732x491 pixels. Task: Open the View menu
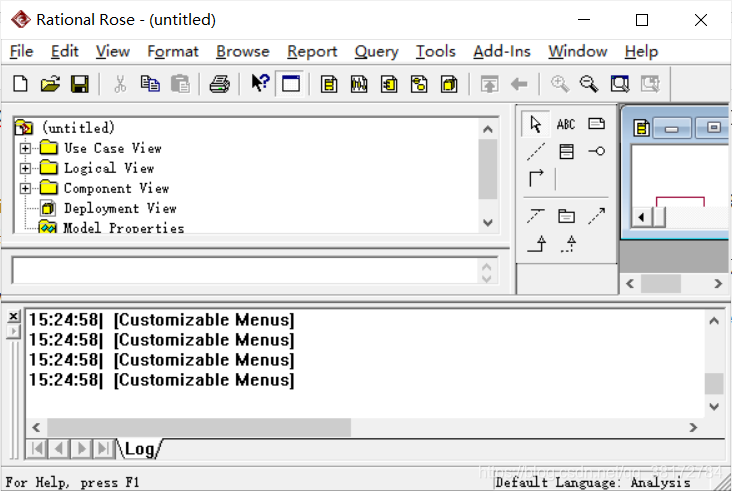113,51
